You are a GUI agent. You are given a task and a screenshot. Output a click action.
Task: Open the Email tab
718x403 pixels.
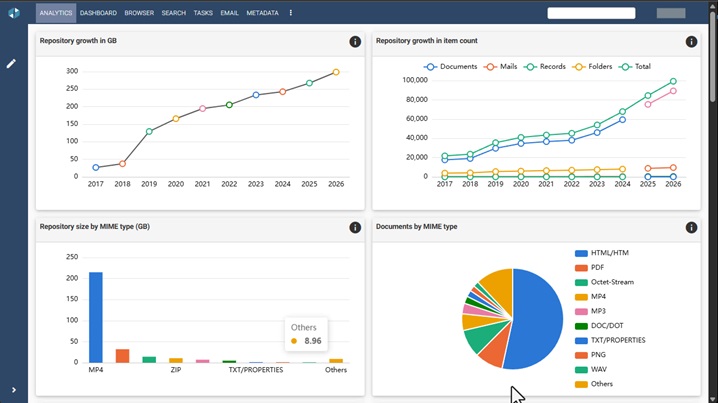[229, 13]
